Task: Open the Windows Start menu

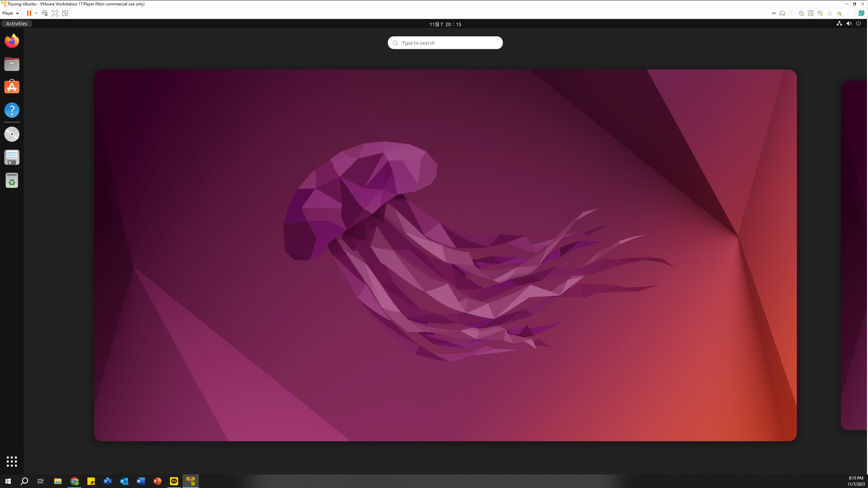Action: (x=8, y=481)
